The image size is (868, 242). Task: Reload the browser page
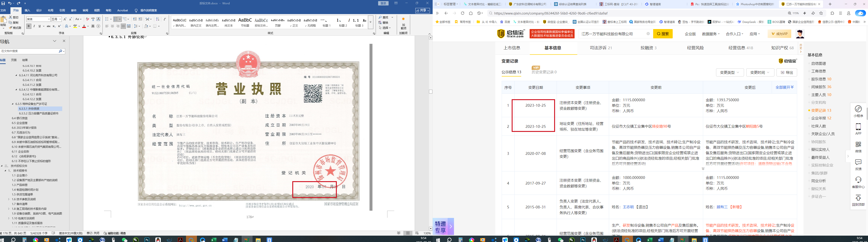click(x=462, y=13)
